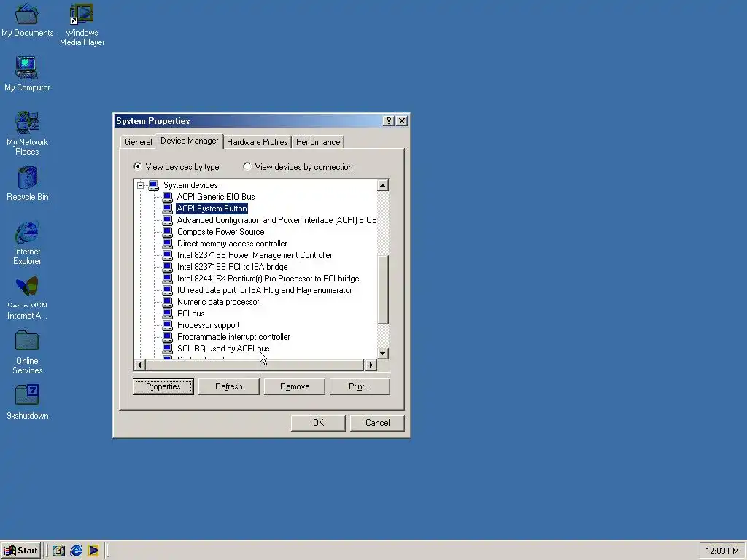Click icon beside Processor support
The image size is (747, 560).
167,325
